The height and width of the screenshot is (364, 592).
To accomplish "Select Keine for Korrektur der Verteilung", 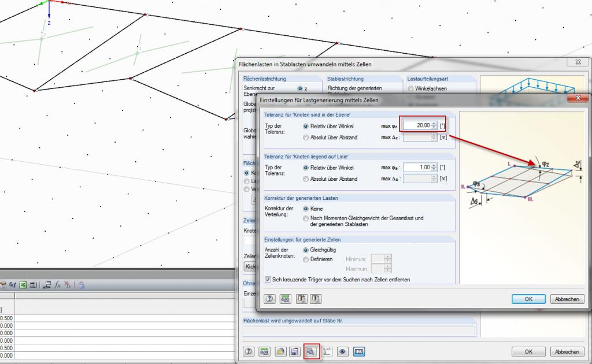I will click(x=306, y=209).
